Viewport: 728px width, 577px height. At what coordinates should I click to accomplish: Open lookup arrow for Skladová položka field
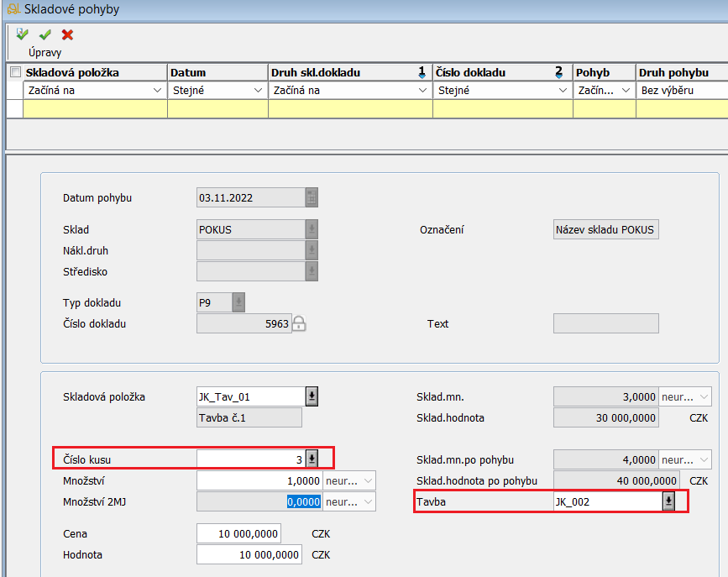312,396
